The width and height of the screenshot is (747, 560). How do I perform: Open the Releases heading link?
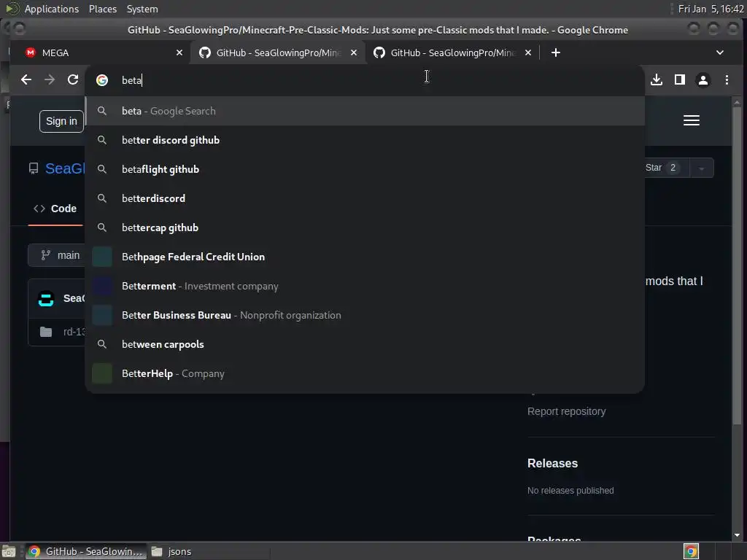(x=553, y=463)
